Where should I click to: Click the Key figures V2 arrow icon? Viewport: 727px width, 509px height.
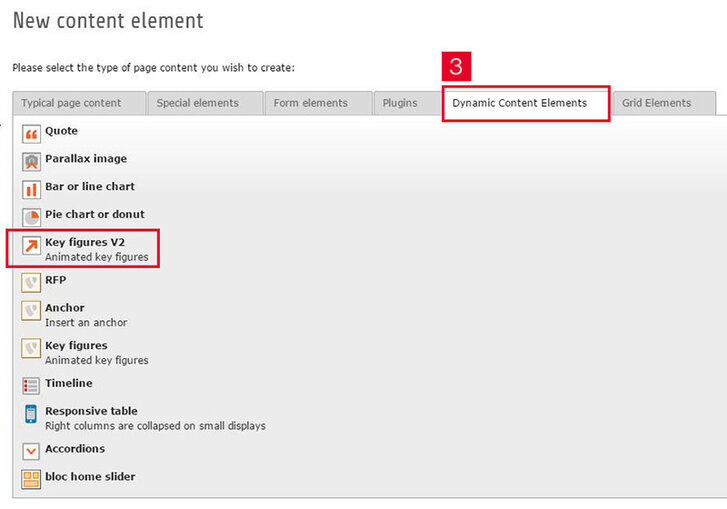coord(31,246)
